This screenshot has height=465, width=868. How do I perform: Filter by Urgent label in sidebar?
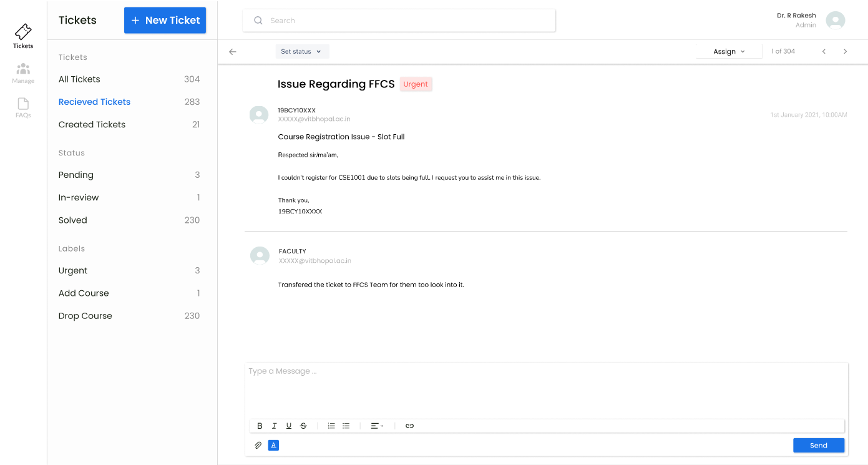click(129, 271)
